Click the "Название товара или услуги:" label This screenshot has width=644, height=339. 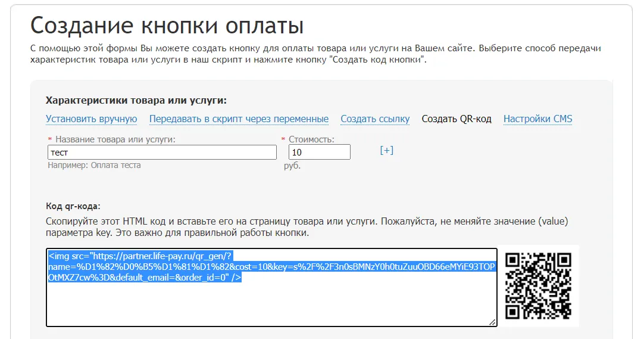click(x=115, y=139)
